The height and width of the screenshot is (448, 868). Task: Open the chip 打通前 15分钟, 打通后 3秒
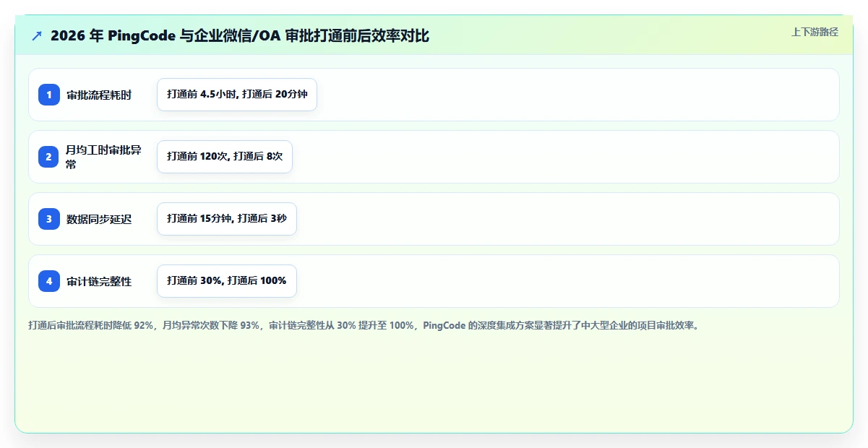[227, 219]
